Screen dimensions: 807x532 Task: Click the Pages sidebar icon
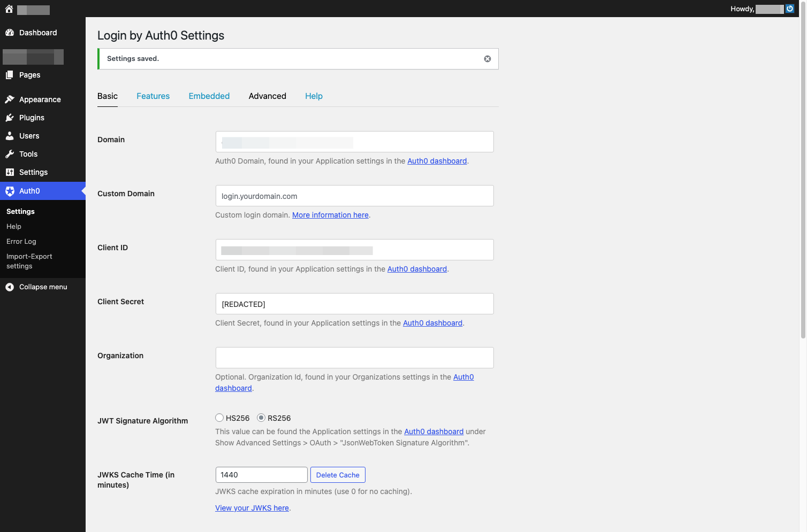tap(10, 75)
